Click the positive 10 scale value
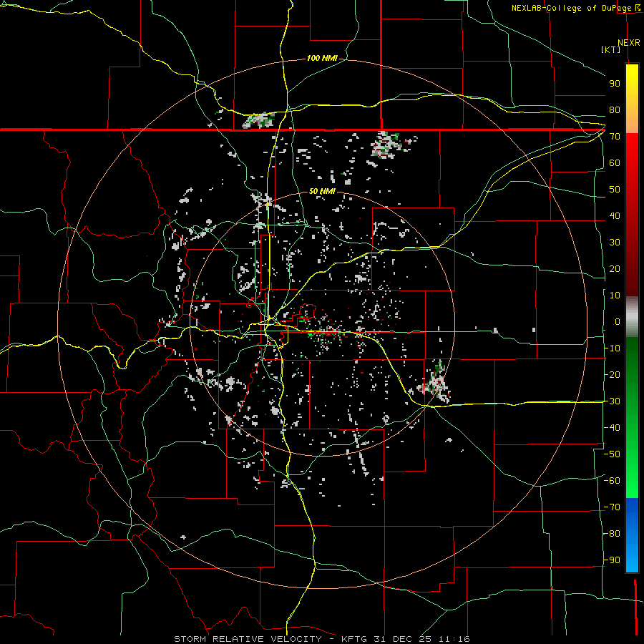 (x=615, y=296)
